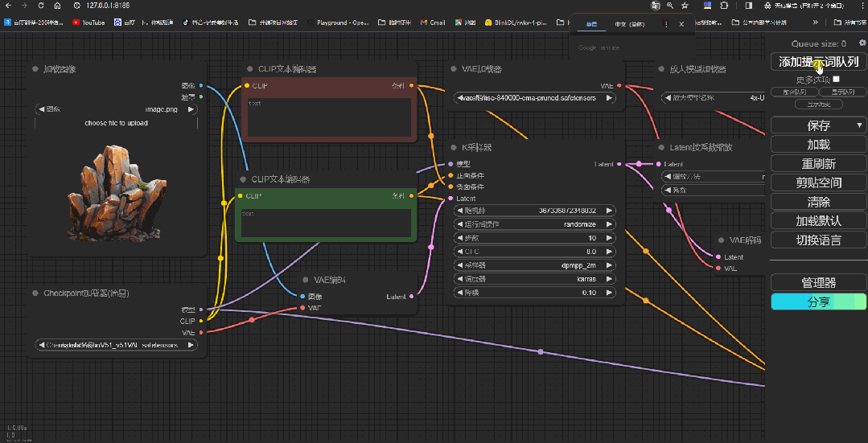Screen dimensions: 868x443
Task: Open the randomize 运行后操作 dropdown
Action: tap(534, 224)
